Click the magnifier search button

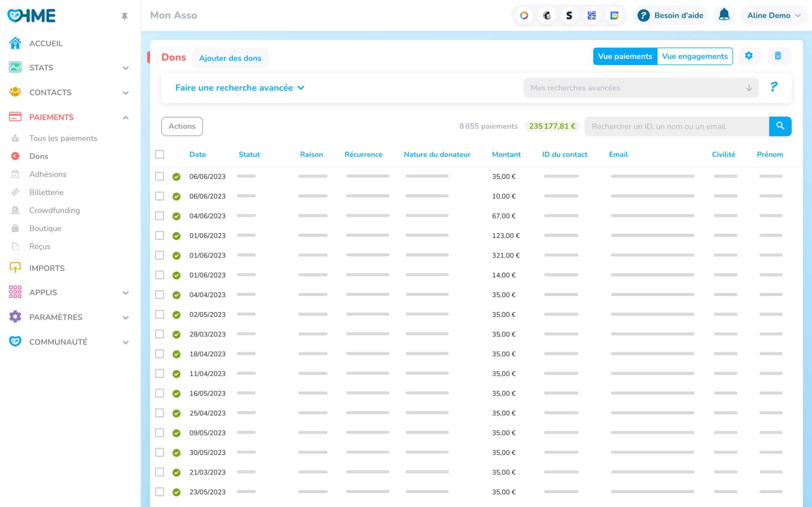pyautogui.click(x=780, y=126)
